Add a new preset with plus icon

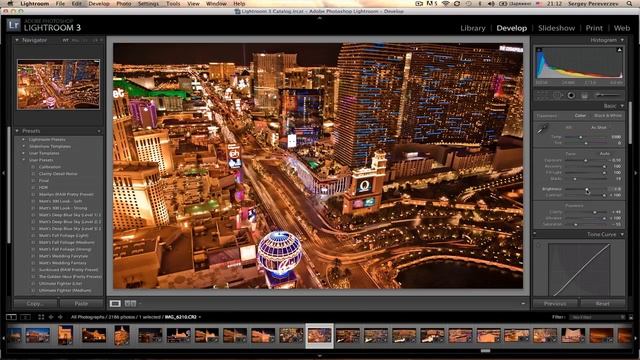(99, 131)
